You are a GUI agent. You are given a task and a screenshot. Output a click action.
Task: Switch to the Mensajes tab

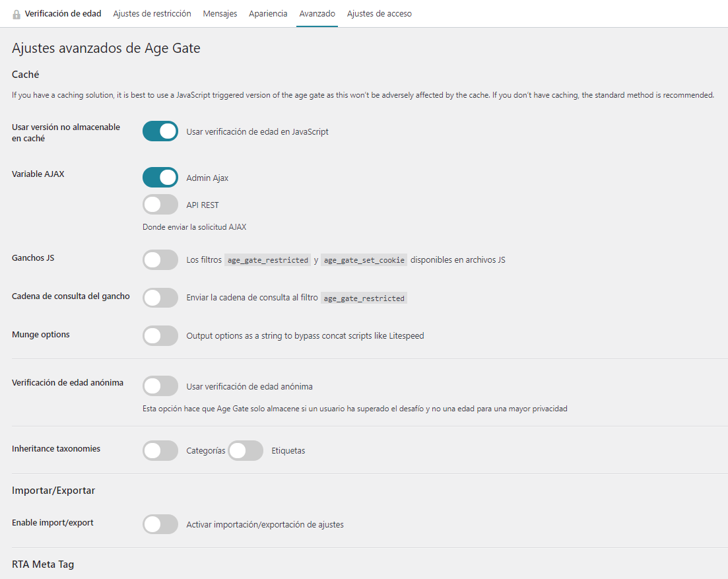point(220,13)
